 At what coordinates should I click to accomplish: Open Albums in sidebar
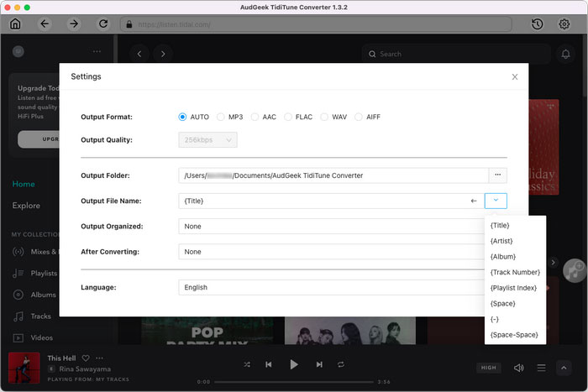click(x=34, y=295)
